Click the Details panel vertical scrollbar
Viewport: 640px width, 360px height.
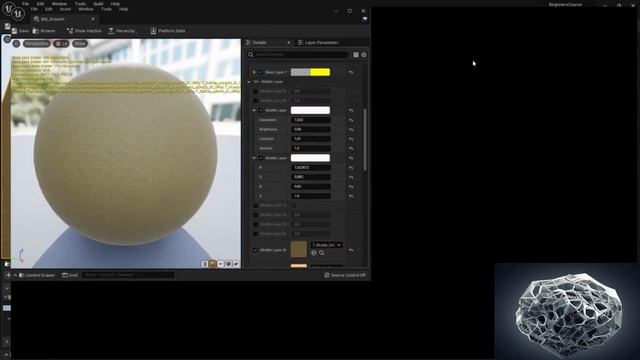(x=364, y=139)
